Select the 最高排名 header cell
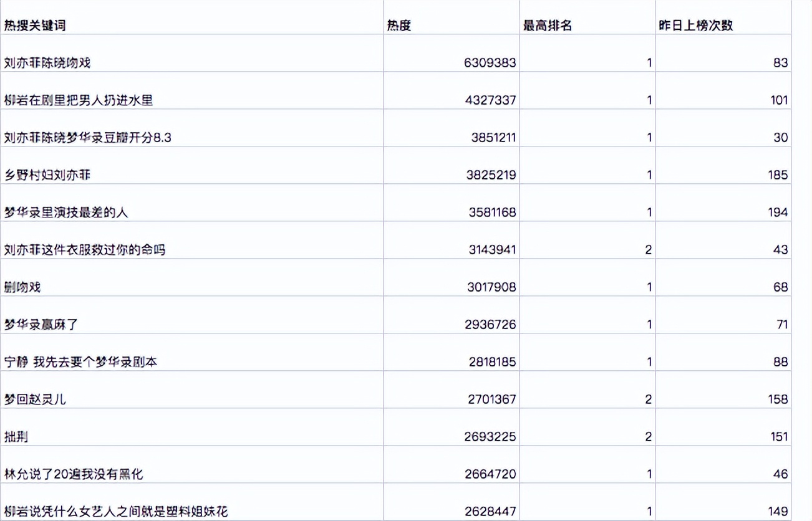 [548, 26]
